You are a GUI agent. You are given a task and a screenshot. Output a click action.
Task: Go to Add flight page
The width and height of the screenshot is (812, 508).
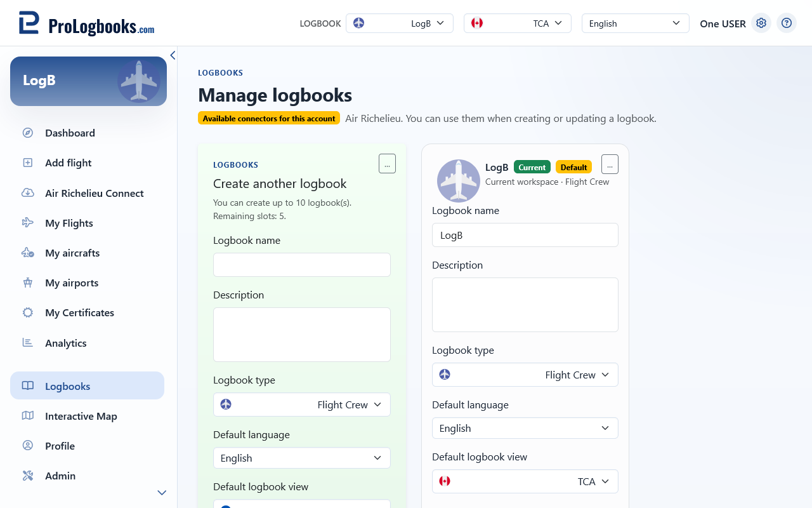pyautogui.click(x=87, y=163)
